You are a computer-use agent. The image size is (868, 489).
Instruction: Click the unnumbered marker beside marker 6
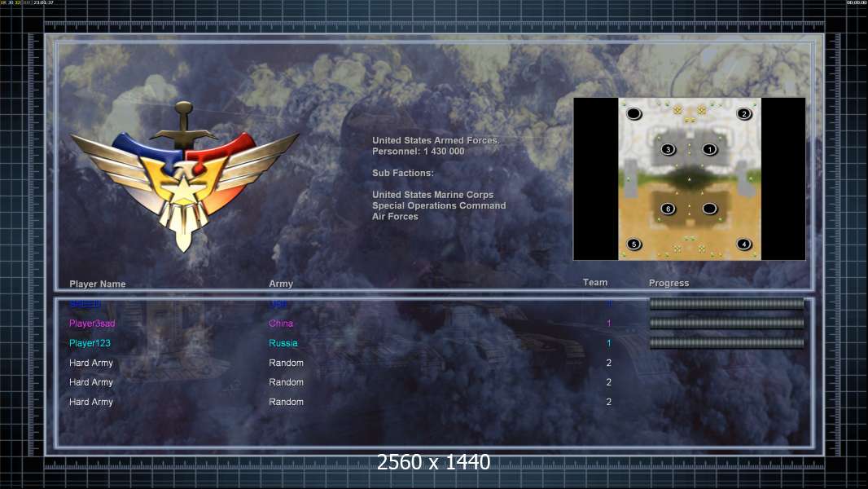click(x=710, y=209)
